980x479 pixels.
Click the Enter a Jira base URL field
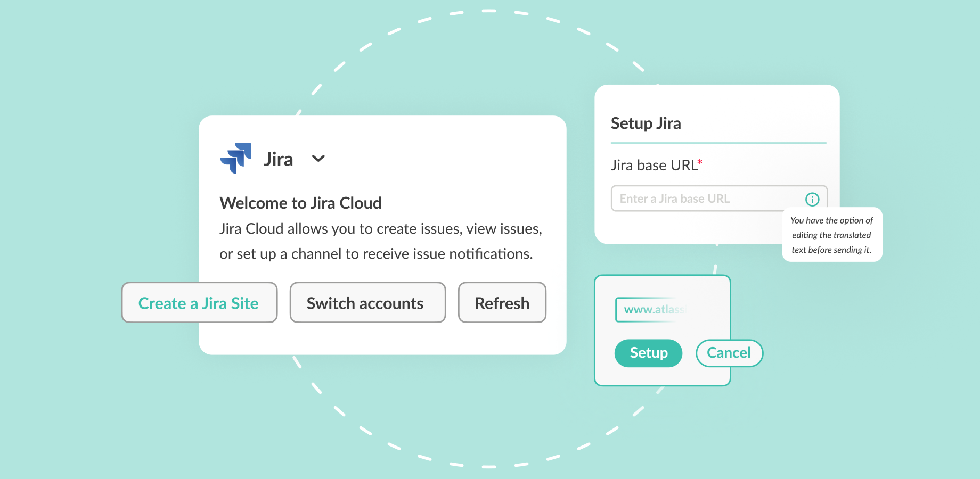click(719, 199)
